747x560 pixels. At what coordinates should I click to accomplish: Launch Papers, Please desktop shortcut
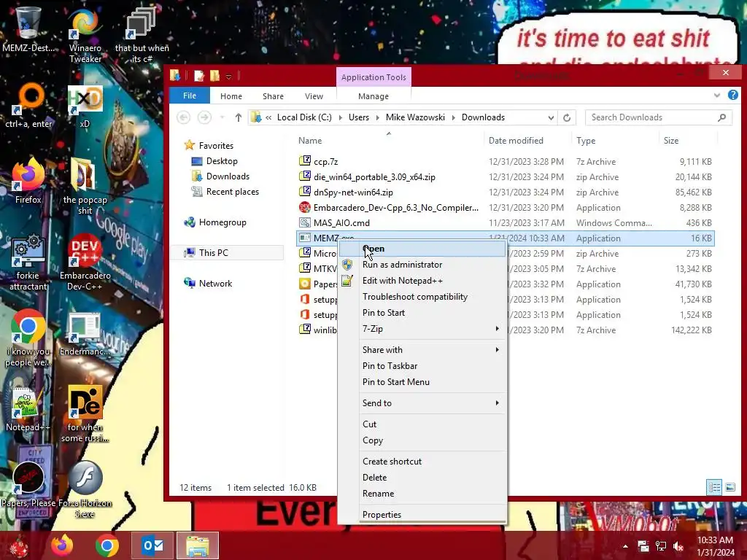click(28, 484)
